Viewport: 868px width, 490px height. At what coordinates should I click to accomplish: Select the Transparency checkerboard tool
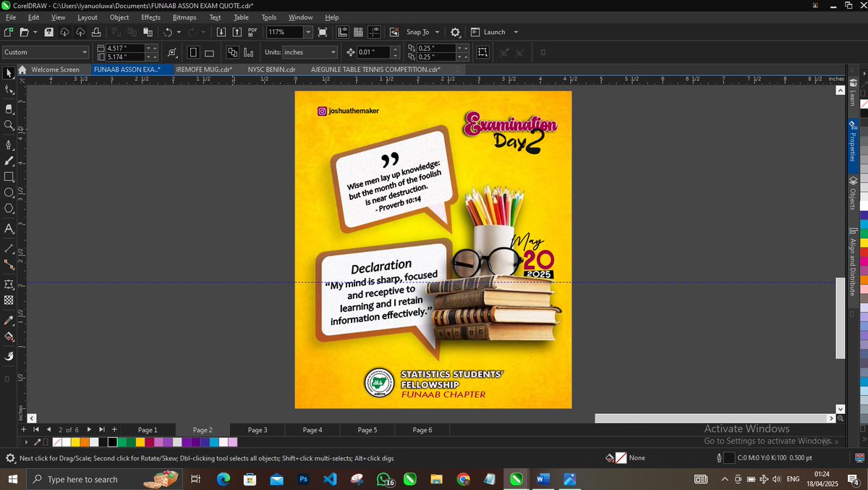click(9, 300)
